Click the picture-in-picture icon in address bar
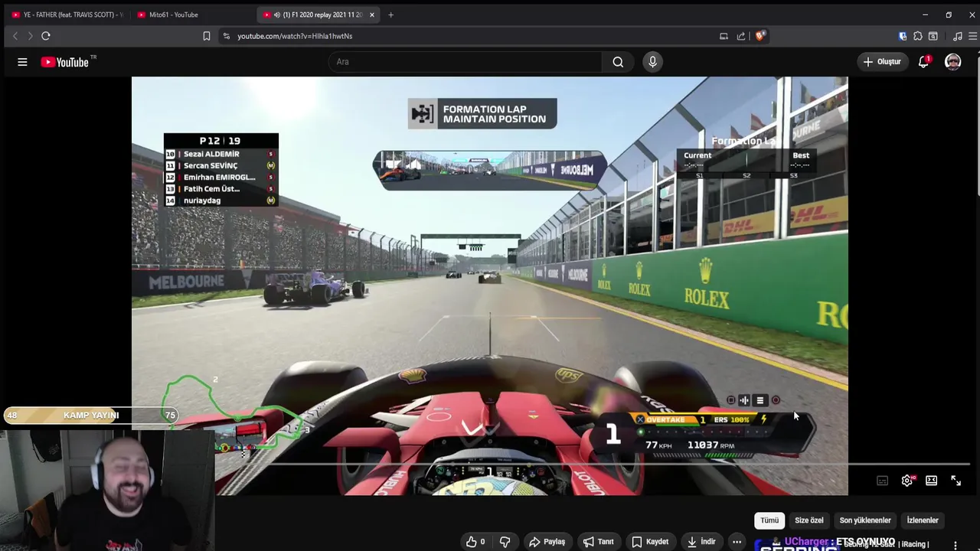 pos(724,36)
